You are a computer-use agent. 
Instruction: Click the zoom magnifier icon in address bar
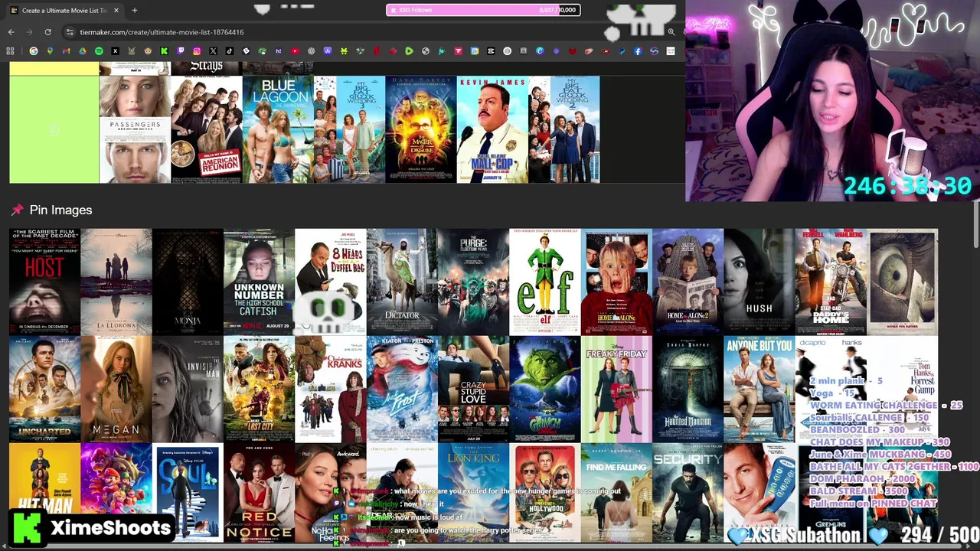pyautogui.click(x=671, y=32)
